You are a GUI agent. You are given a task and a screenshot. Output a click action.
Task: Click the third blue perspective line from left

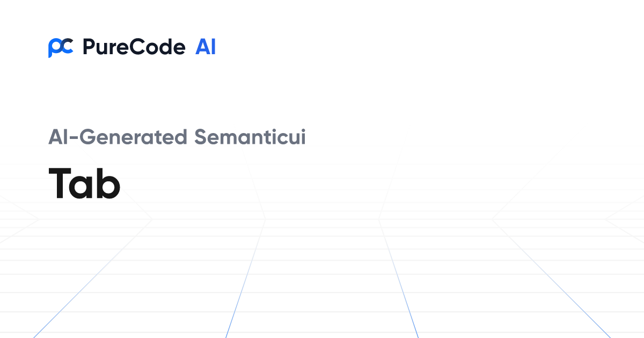(x=399, y=279)
